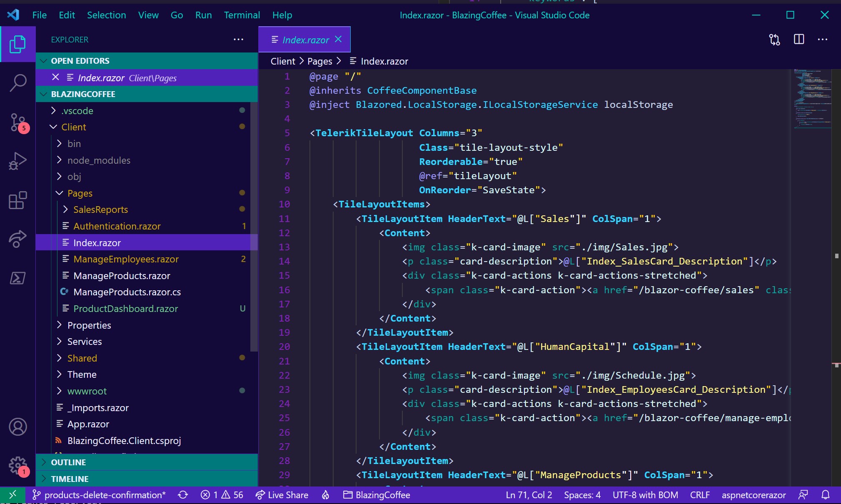Open the Search view in activity bar
The image size is (841, 504).
pos(17,83)
